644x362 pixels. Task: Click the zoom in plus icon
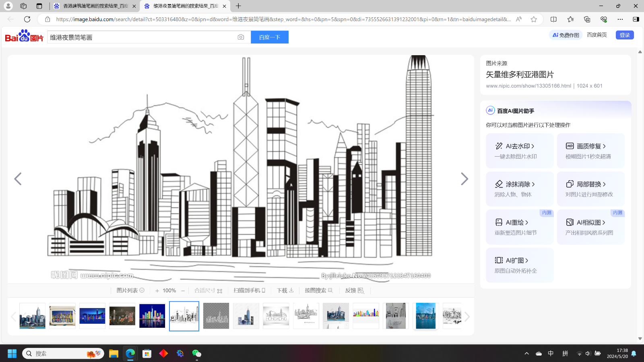pyautogui.click(x=157, y=291)
